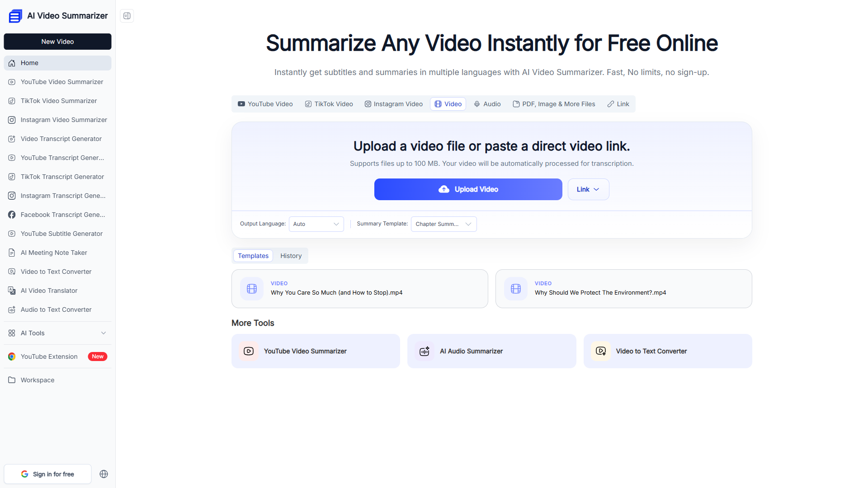Select the Templates tab

point(253,256)
